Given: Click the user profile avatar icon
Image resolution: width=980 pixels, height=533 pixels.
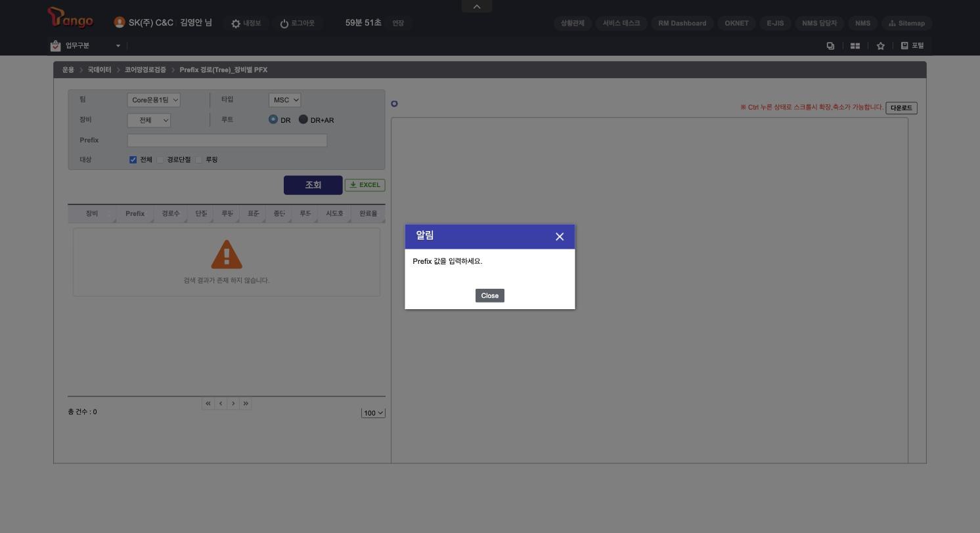Looking at the screenshot, I should click(x=119, y=22).
